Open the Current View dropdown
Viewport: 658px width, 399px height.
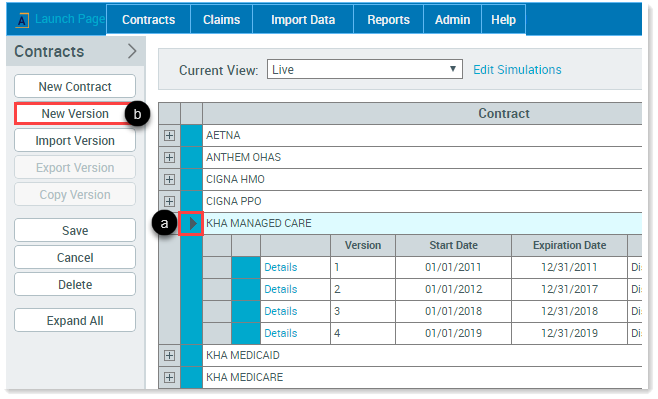(x=365, y=69)
